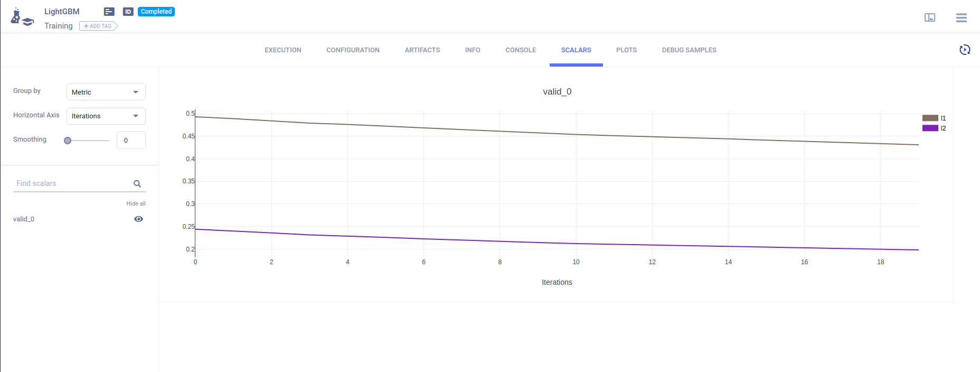Click the smoothing value input box
Image resolution: width=980 pixels, height=372 pixels.
click(131, 141)
